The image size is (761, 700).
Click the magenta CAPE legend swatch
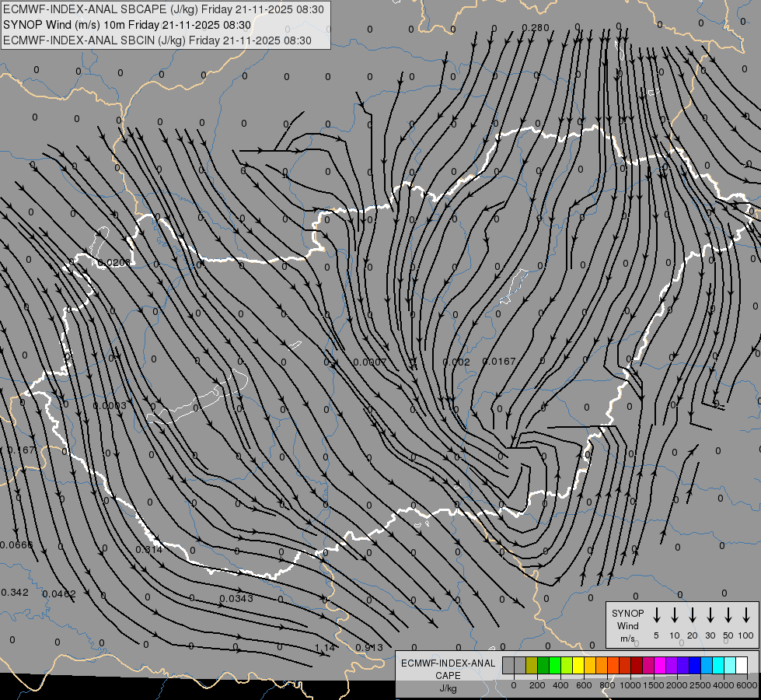coord(660,666)
